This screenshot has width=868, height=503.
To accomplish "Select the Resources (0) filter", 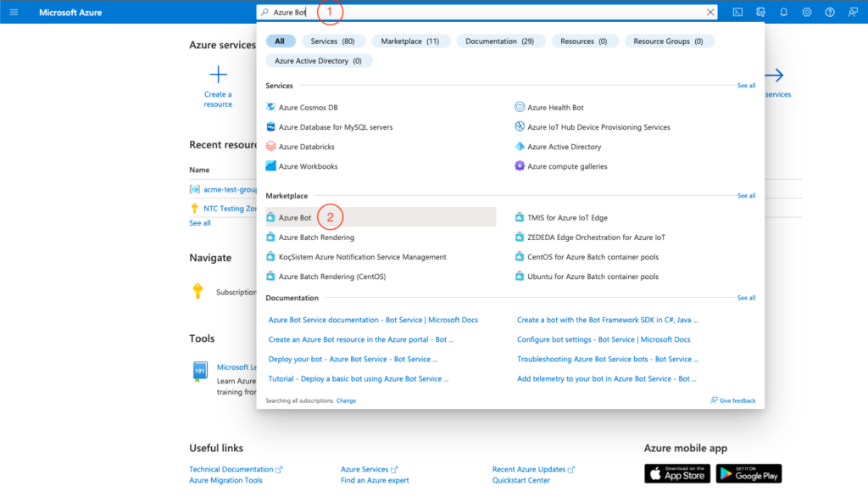I will tap(583, 41).
